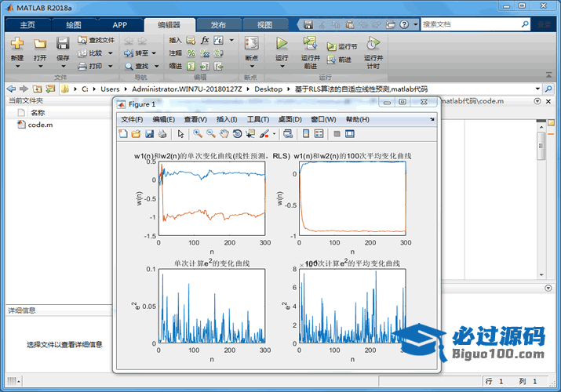561x392 pixels.
Task: Expand the Go To (转至) dropdown arrow
Action: pos(154,53)
